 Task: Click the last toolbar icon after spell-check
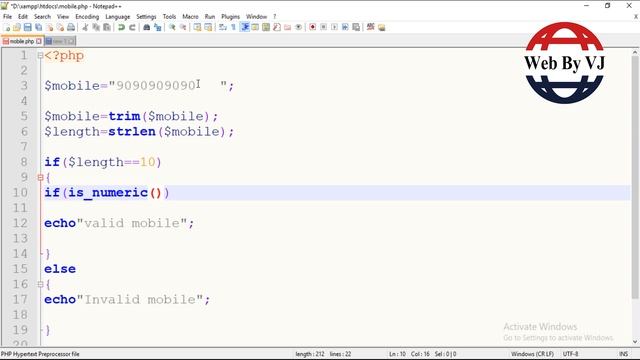[382, 27]
